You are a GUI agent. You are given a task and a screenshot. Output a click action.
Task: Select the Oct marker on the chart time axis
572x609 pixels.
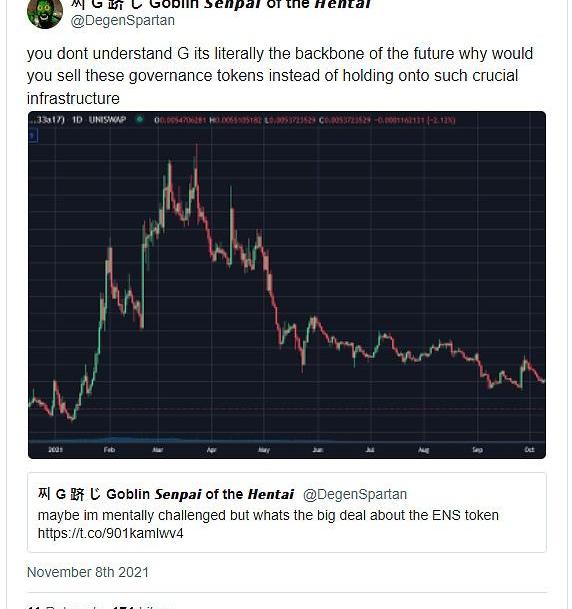coord(529,449)
